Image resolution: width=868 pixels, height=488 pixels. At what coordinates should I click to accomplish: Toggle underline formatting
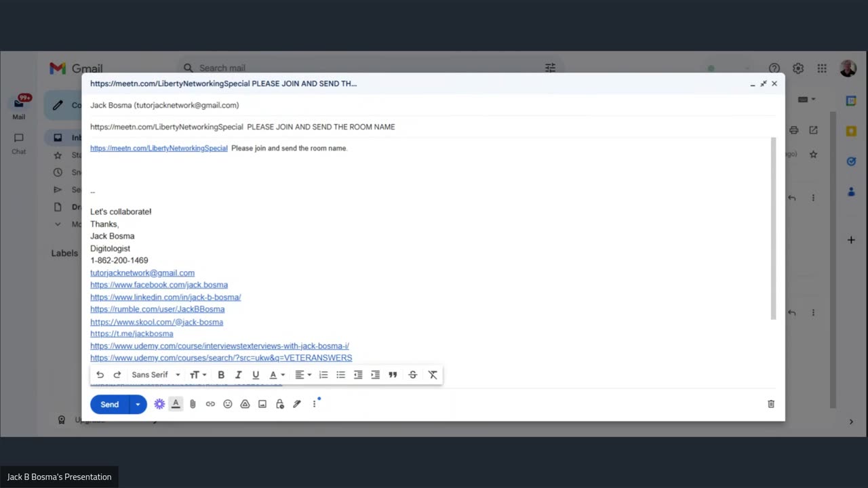coord(256,375)
